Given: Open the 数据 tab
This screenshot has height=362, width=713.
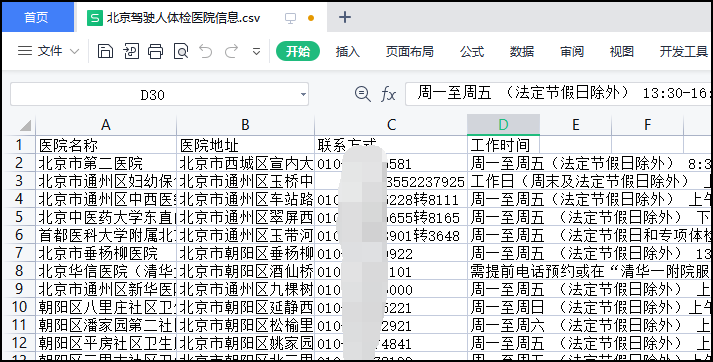Looking at the screenshot, I should click(522, 51).
